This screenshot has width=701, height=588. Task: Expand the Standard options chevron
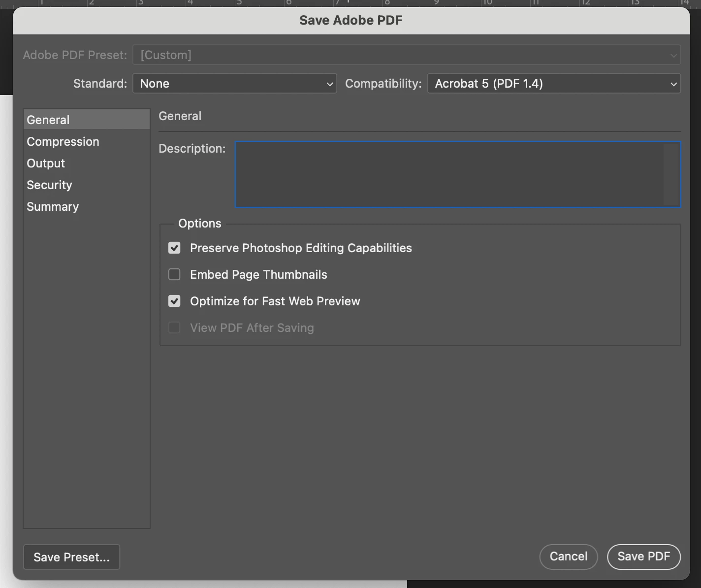[x=329, y=84]
